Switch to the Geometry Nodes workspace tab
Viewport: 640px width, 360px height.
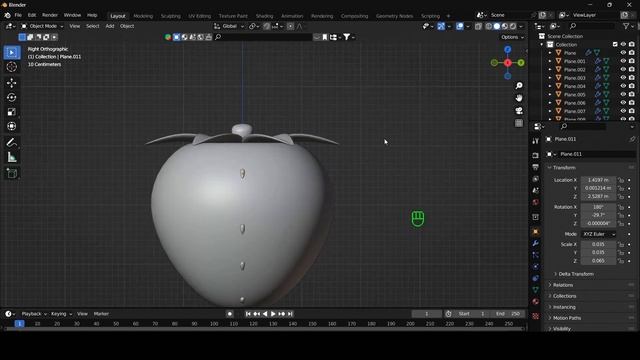point(394,16)
